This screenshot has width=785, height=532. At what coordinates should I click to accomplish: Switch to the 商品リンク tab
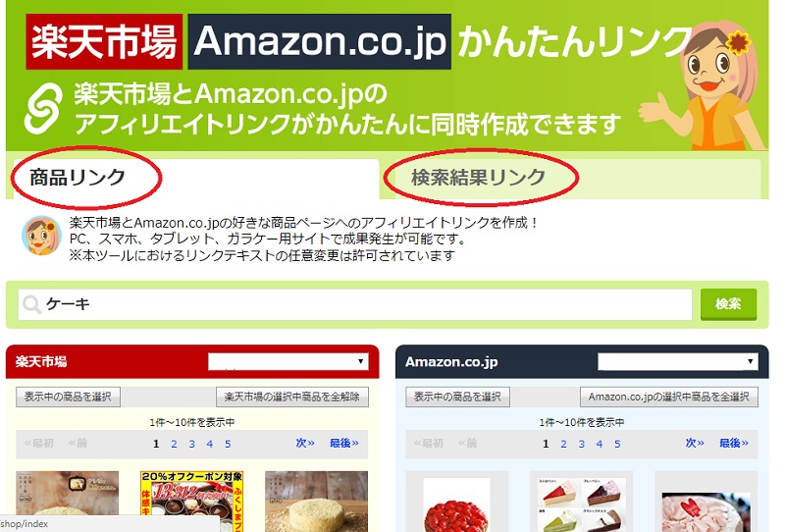point(78,178)
